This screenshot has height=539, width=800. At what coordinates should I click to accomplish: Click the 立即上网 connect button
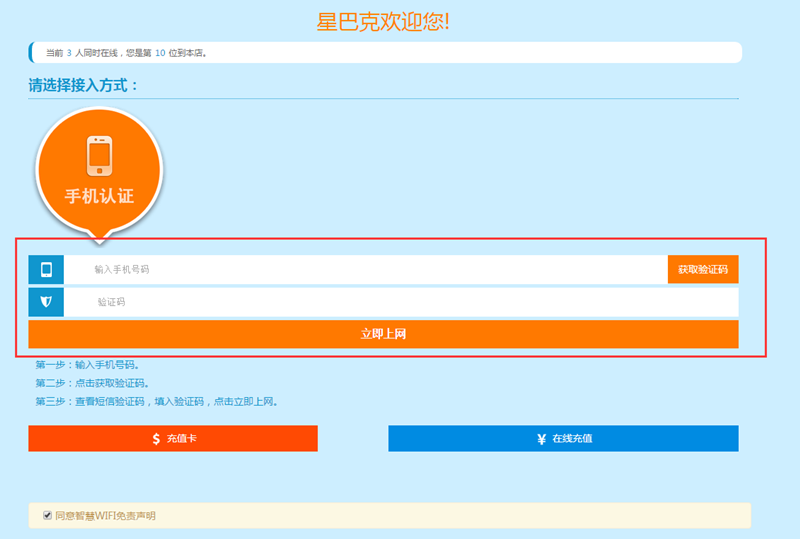tap(383, 334)
